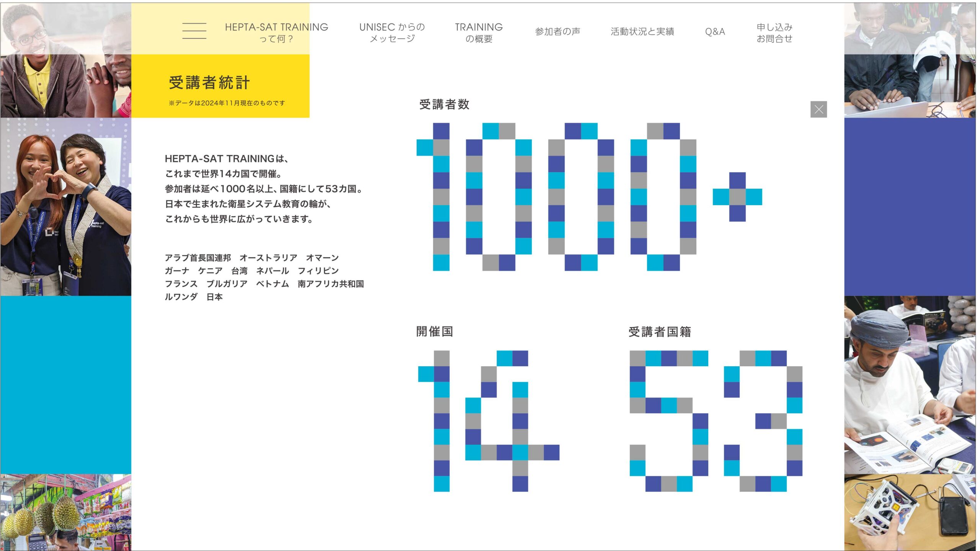Open the Q&A navigation item

click(715, 31)
